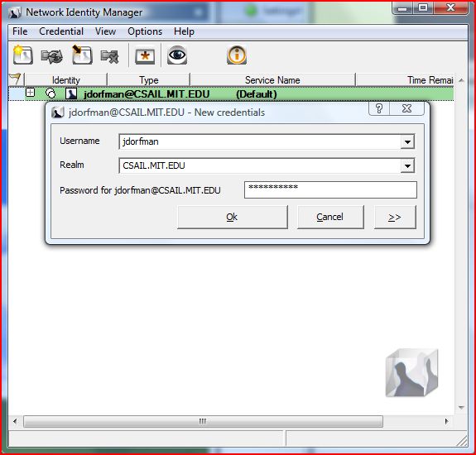The height and width of the screenshot is (455, 476).
Task: Click the Renew credentials toolbar icon
Action: pos(52,56)
